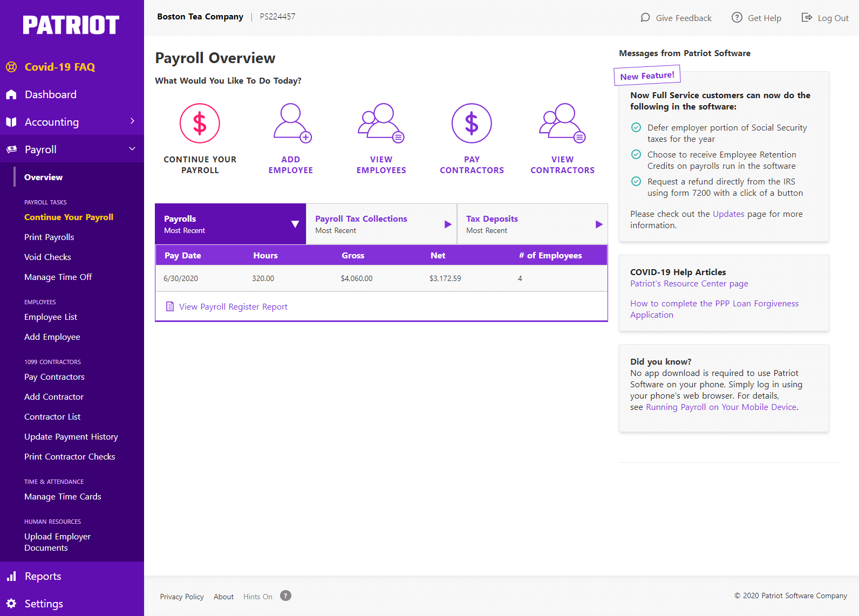
Task: Click the Continue Your Payroll dollar icon
Action: click(200, 124)
